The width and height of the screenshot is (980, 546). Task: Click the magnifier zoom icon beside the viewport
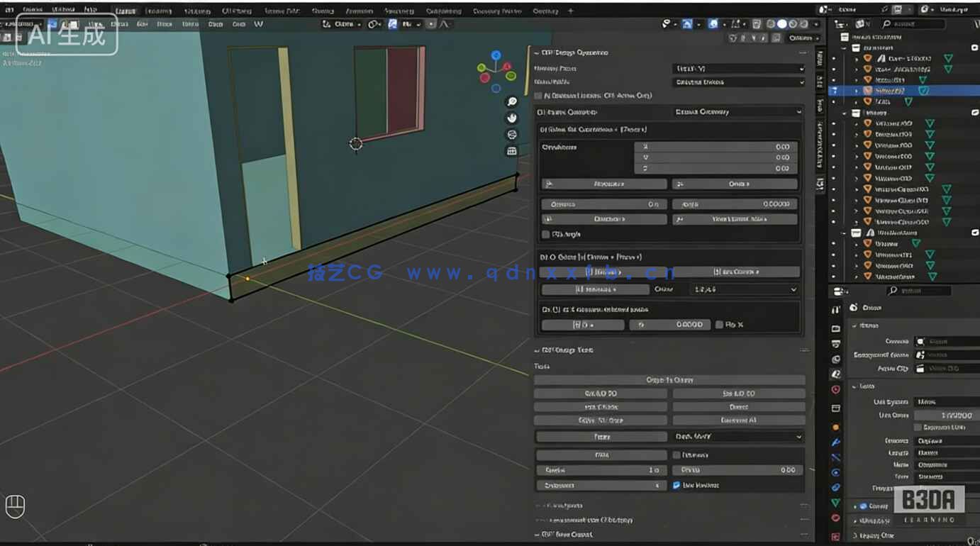(x=512, y=101)
